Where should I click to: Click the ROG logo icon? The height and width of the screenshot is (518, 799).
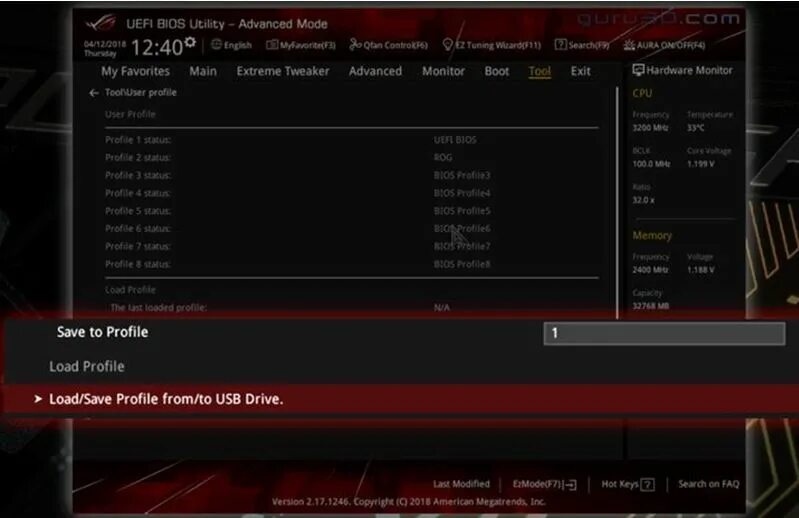100,23
